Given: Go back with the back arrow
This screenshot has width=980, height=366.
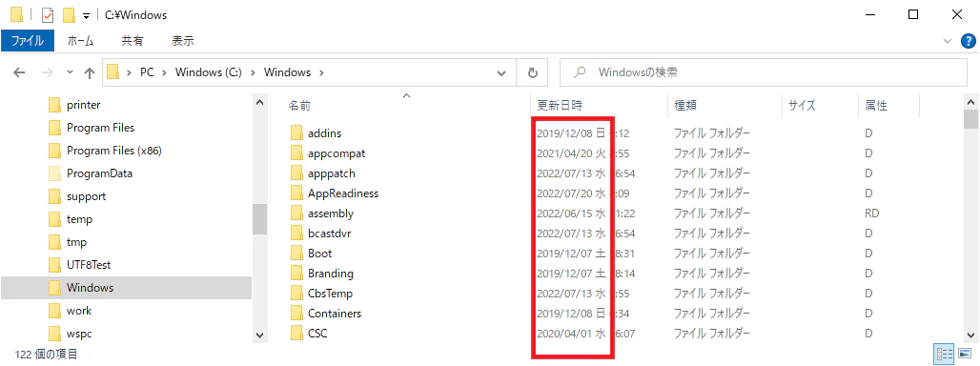Looking at the screenshot, I should (x=19, y=72).
